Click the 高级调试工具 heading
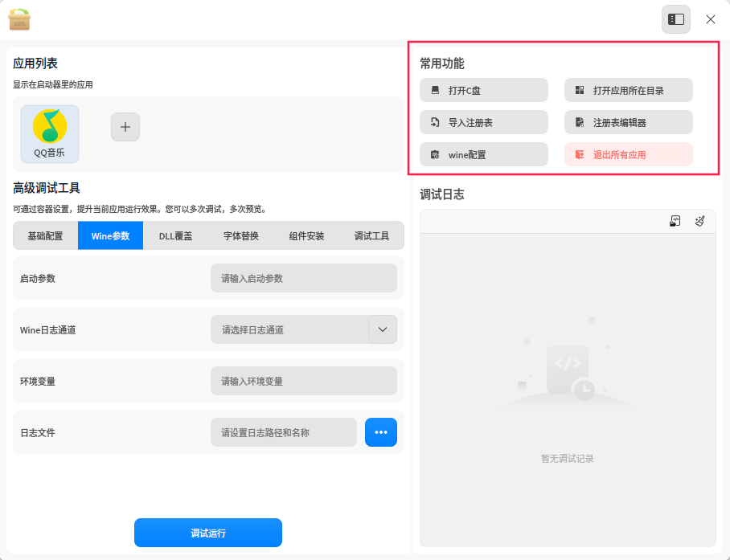Viewport: 730px width, 560px height. (x=47, y=188)
